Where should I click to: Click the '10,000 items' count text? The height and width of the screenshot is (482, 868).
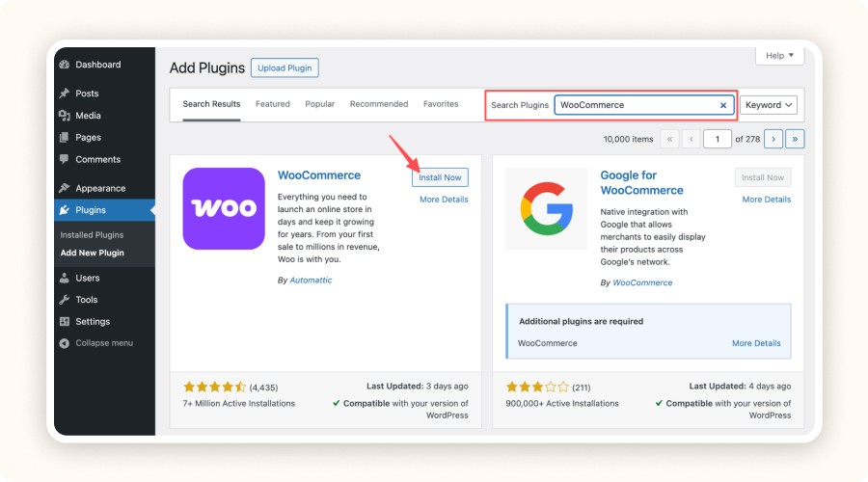(628, 139)
